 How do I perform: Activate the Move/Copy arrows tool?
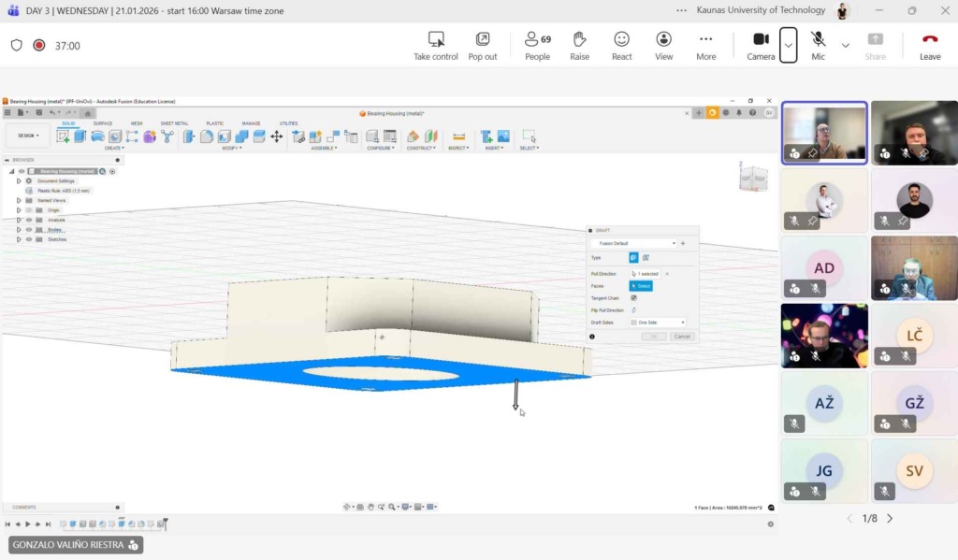tap(276, 136)
